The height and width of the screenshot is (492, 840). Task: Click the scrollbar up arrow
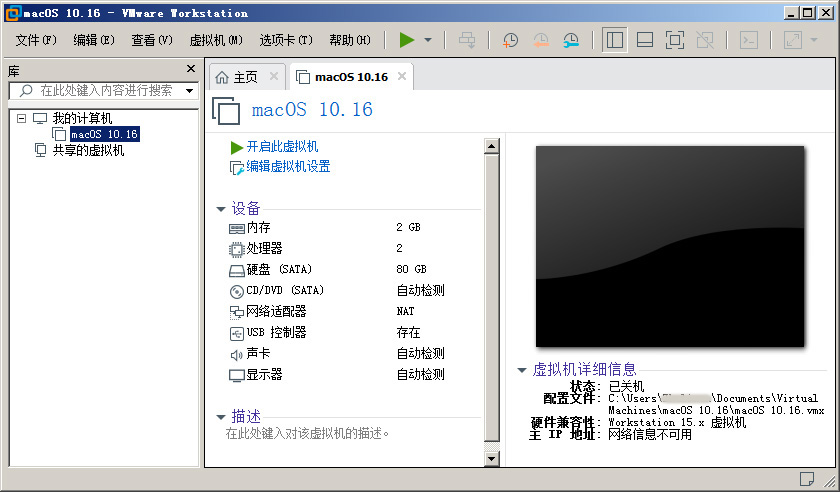click(x=492, y=146)
